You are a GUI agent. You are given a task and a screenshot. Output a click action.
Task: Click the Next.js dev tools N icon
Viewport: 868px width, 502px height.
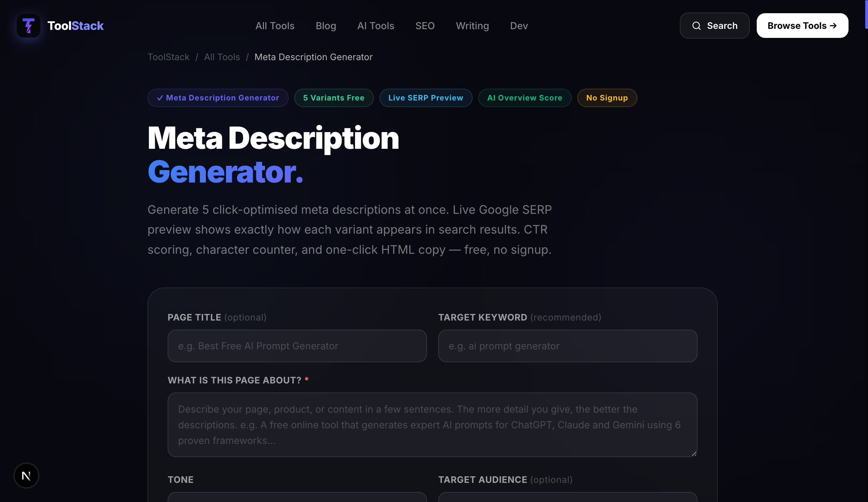(26, 476)
